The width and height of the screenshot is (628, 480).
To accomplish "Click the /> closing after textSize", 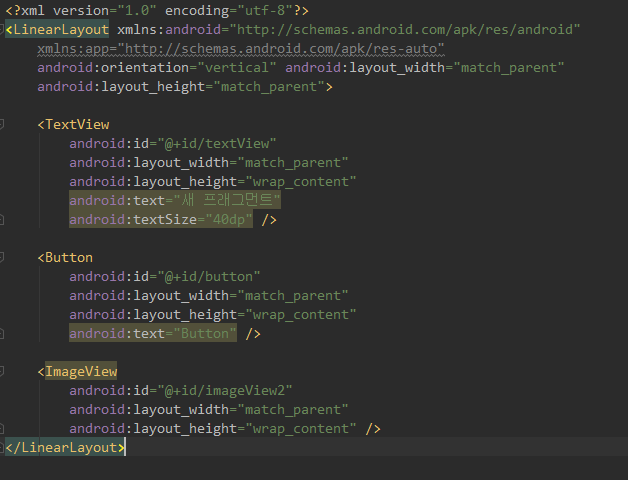I will [x=269, y=220].
